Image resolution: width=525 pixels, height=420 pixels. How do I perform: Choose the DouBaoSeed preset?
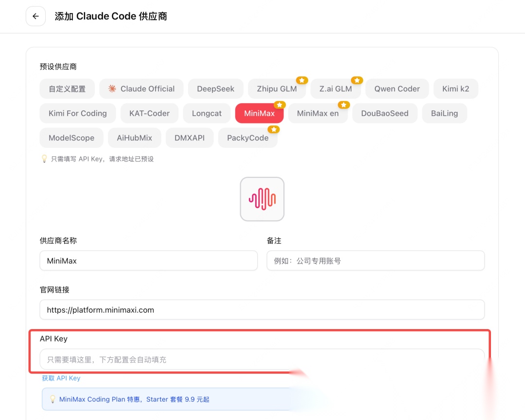pos(385,113)
